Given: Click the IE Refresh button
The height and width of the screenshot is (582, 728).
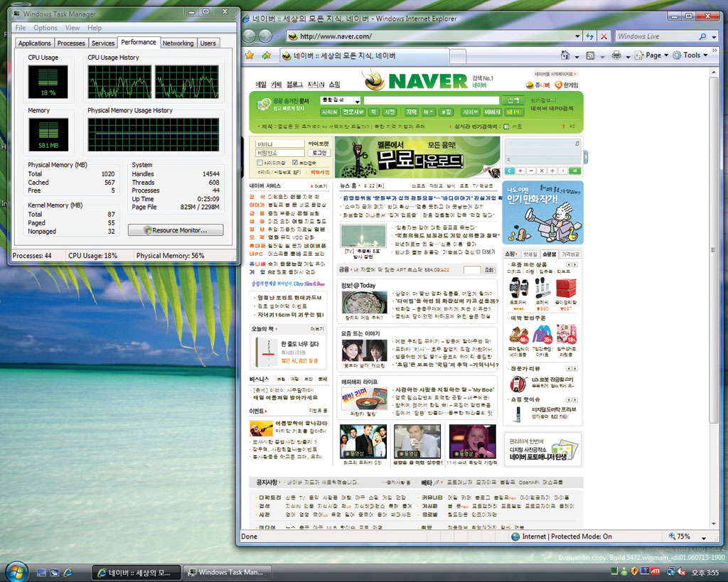Looking at the screenshot, I should pyautogui.click(x=589, y=36).
